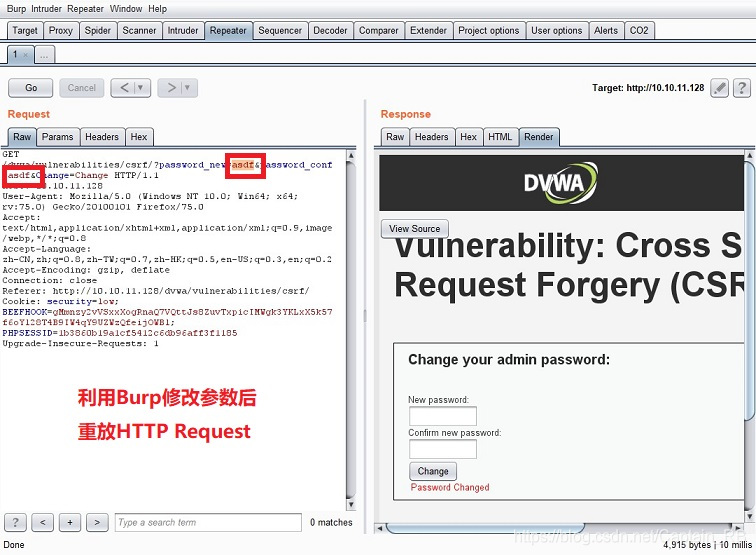Switch to the Intruder tool tab
The width and height of the screenshot is (756, 555).
[x=183, y=30]
